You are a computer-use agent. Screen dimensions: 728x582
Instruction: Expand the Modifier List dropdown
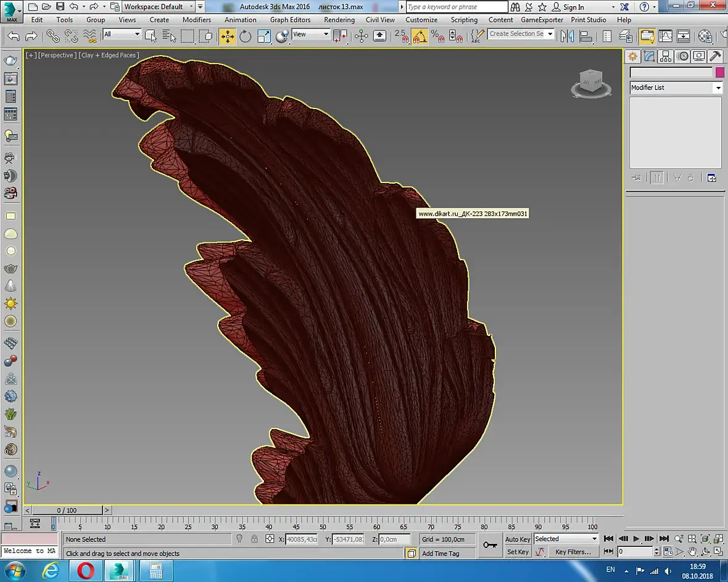[718, 88]
